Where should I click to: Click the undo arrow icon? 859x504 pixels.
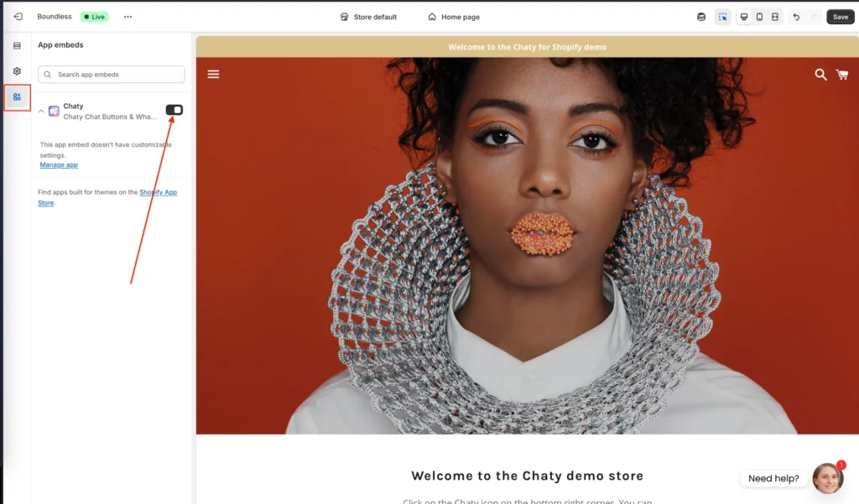click(796, 17)
